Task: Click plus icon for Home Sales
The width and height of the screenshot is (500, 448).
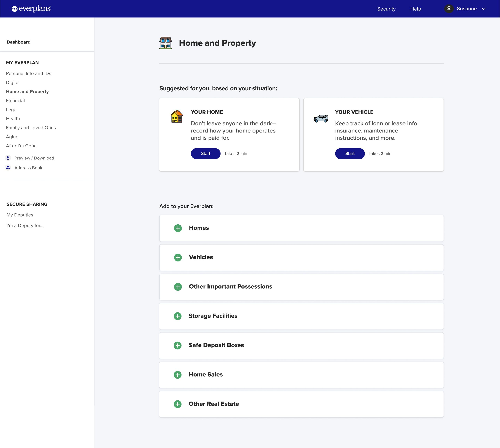Action: coord(178,375)
